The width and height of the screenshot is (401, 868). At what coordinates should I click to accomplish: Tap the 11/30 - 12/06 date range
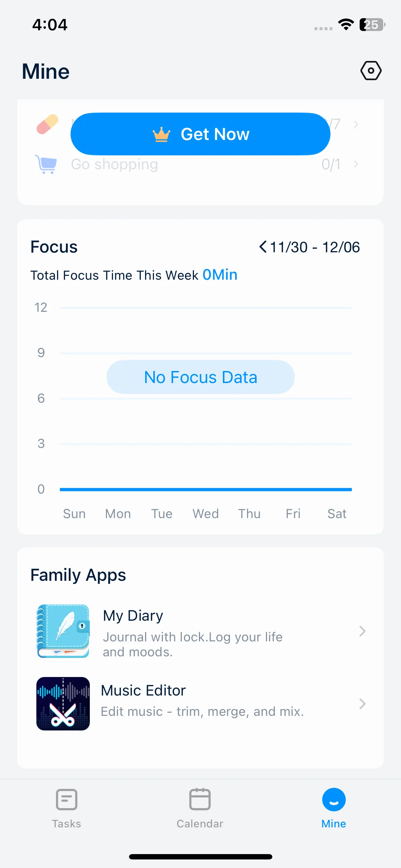click(315, 247)
